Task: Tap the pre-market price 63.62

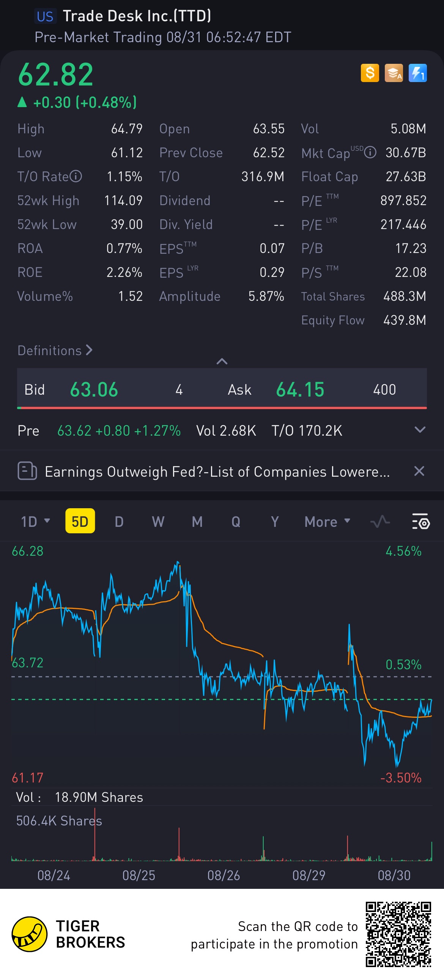Action: coord(74,431)
